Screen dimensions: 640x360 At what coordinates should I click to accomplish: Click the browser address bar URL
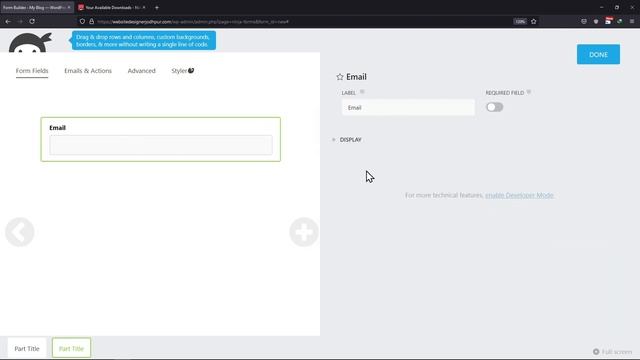pos(193,22)
